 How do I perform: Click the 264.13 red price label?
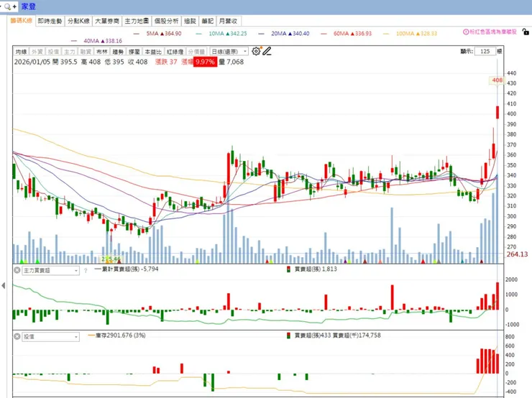518,254
